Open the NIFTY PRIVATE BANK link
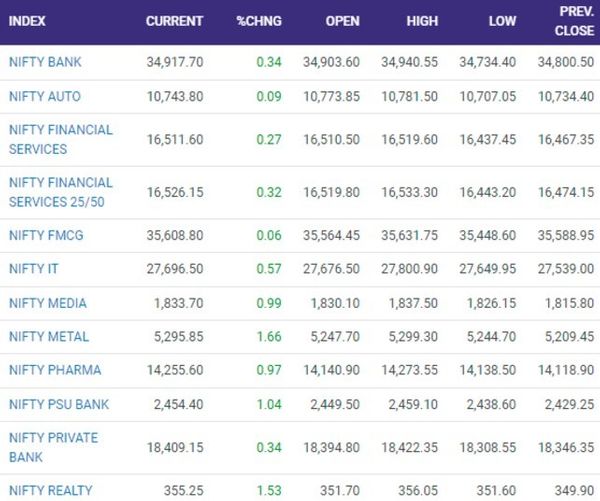The width and height of the screenshot is (600, 501). click(54, 447)
